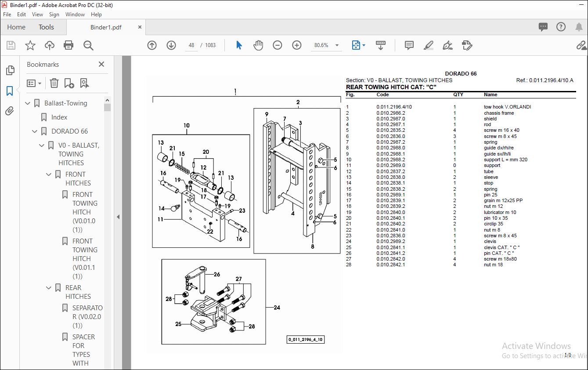Select the Binder1.pdf document tab
The width and height of the screenshot is (588, 370).
tap(106, 27)
